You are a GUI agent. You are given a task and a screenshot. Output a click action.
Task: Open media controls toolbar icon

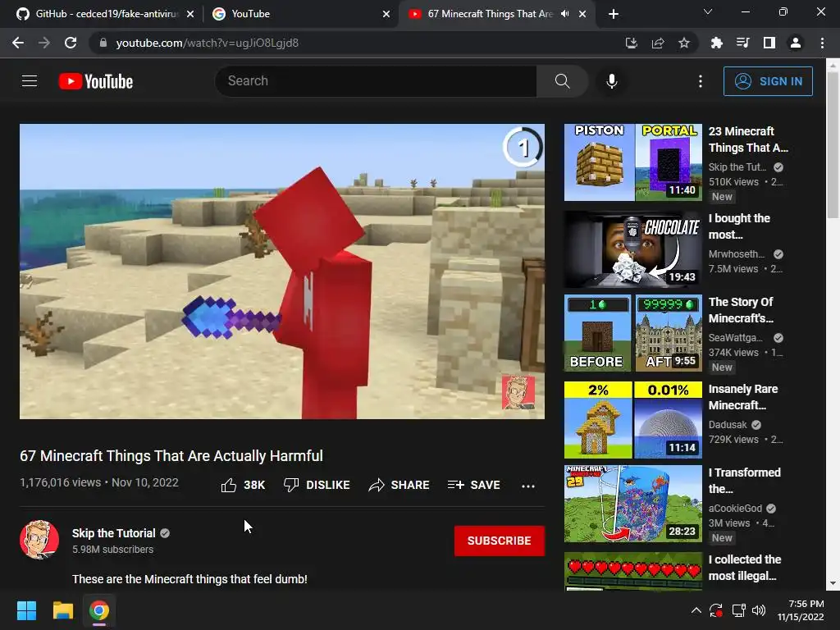[742, 43]
